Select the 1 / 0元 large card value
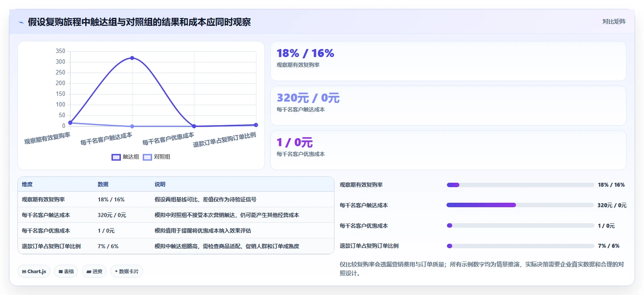This screenshot has width=644, height=295. (295, 143)
